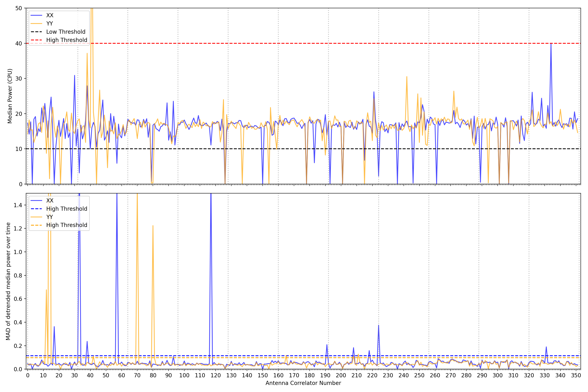Click the Median Power (CPU) axis label
The image size is (588, 392).
(x=10, y=96)
